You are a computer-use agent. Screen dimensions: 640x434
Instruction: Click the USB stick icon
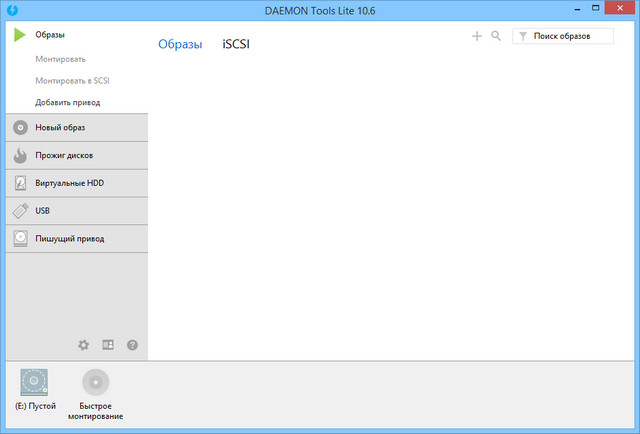[x=20, y=211]
